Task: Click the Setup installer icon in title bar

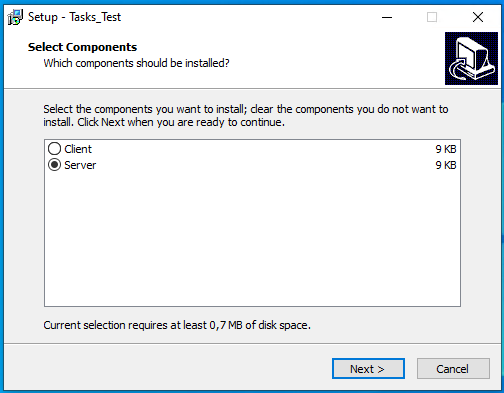Action: point(15,17)
